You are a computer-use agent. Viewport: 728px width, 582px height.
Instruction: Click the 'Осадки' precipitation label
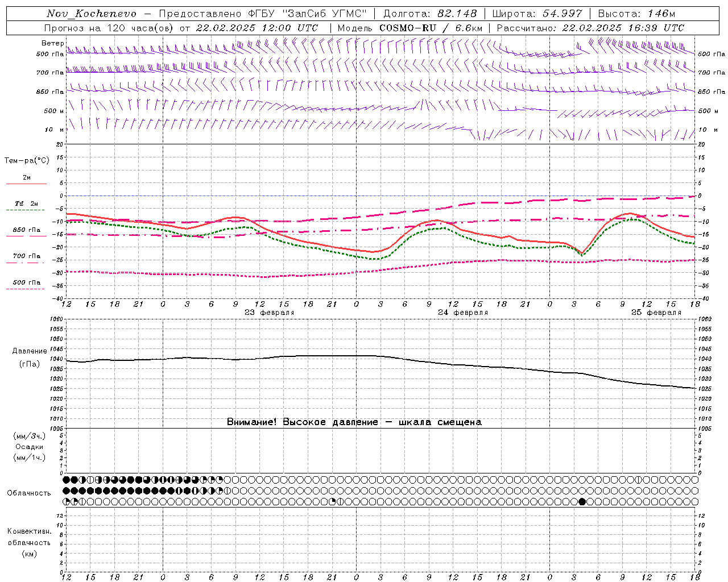(x=30, y=447)
